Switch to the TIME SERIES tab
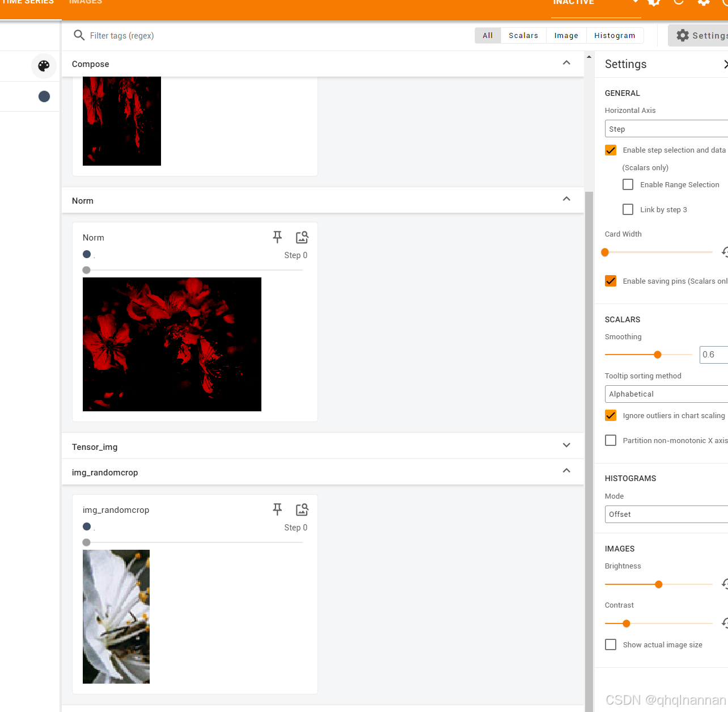 pyautogui.click(x=28, y=2)
